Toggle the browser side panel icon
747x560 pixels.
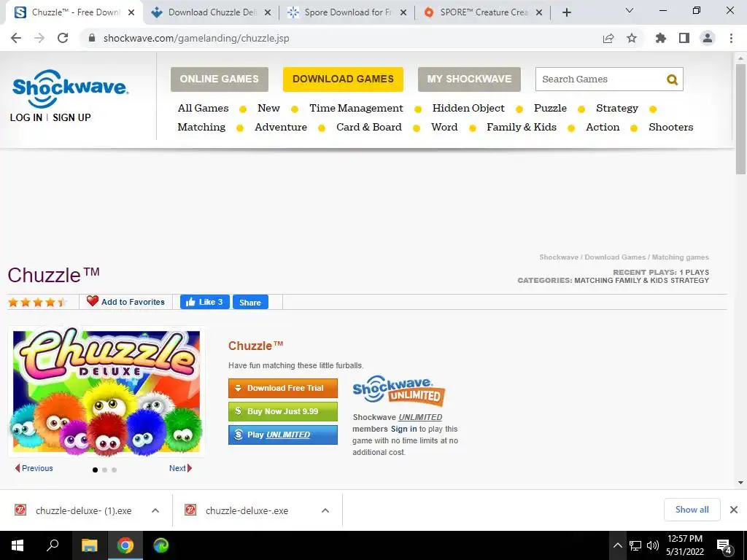tap(684, 38)
